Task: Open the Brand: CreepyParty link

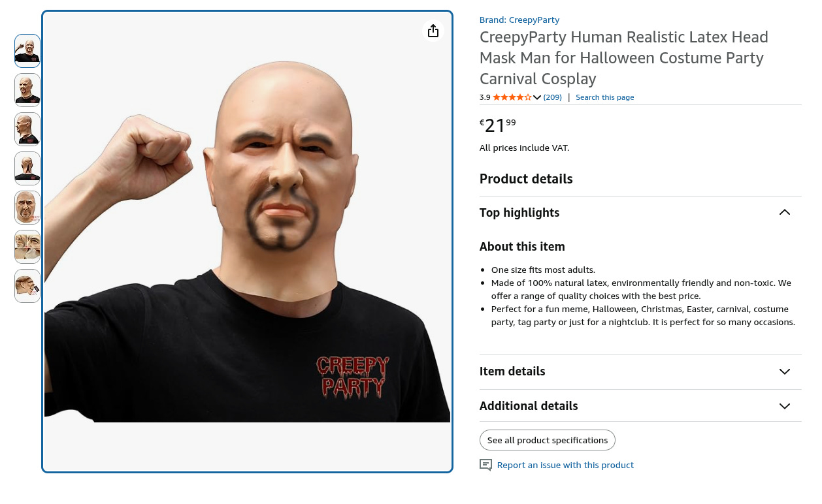Action: [x=519, y=20]
